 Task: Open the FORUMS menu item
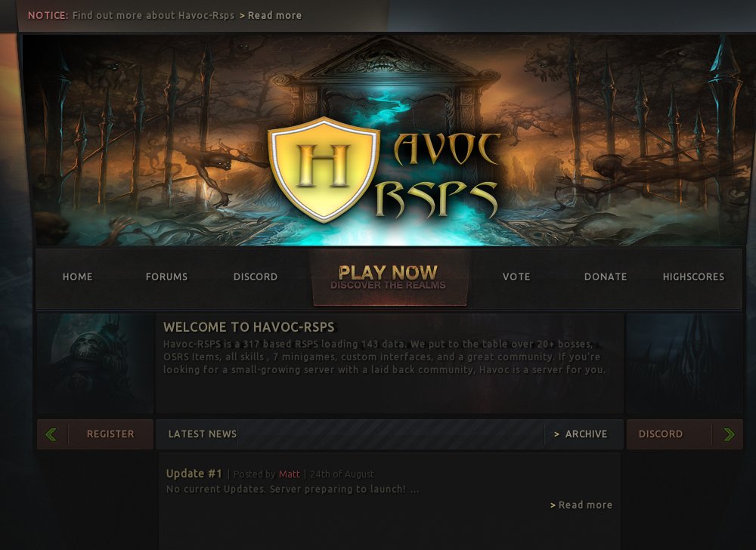pyautogui.click(x=166, y=277)
